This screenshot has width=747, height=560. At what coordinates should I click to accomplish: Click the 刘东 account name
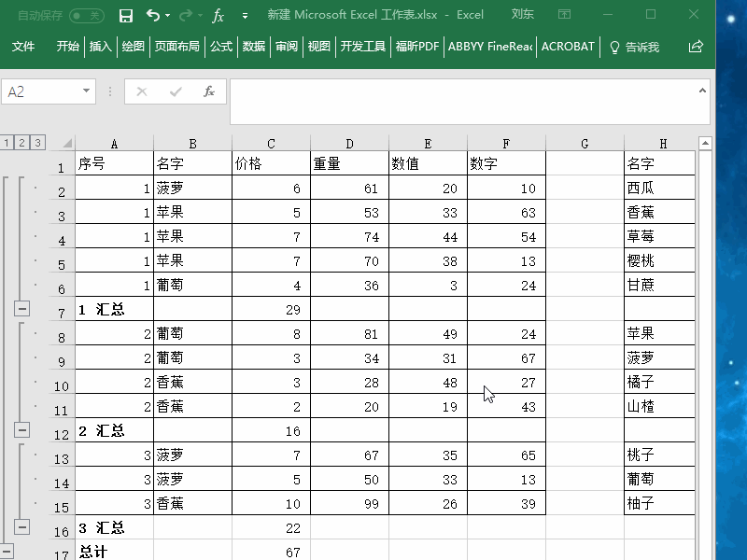523,15
